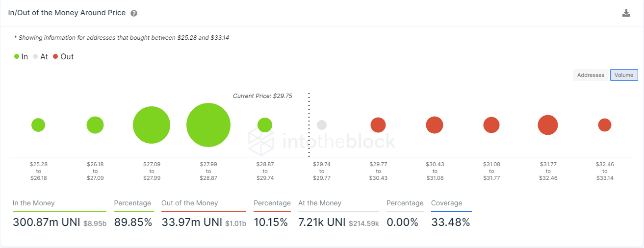Click the help question mark icon
This screenshot has width=644, height=248.
pos(134,13)
